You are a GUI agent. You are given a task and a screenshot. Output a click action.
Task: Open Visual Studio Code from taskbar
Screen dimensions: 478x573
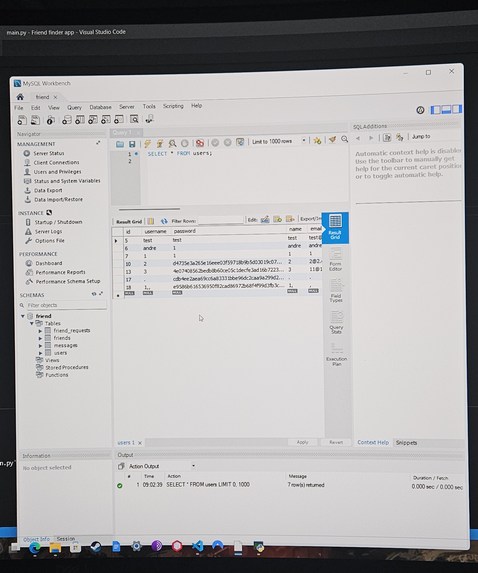[x=198, y=546]
